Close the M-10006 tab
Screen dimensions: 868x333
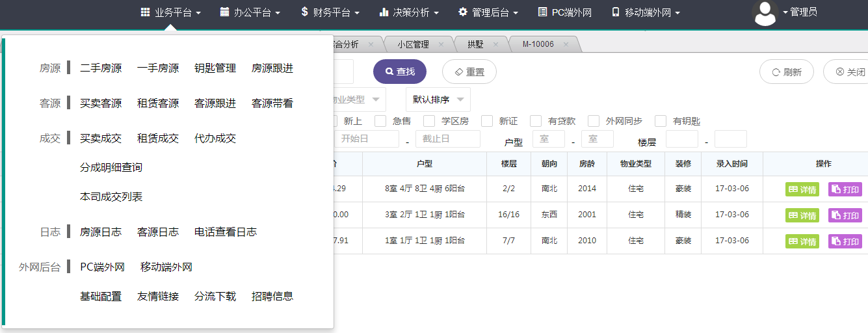point(566,44)
